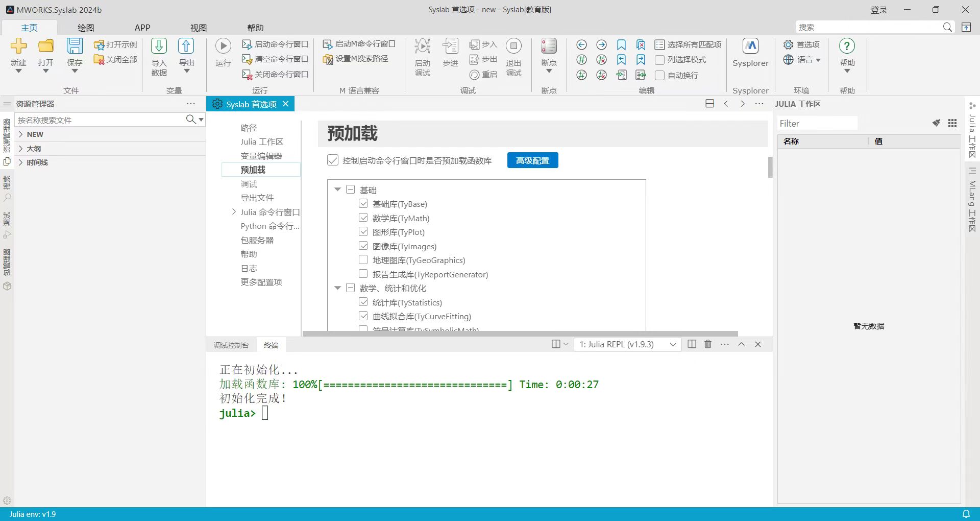
Task: Click the preferences horizontal scrollbar
Action: [x=520, y=334]
